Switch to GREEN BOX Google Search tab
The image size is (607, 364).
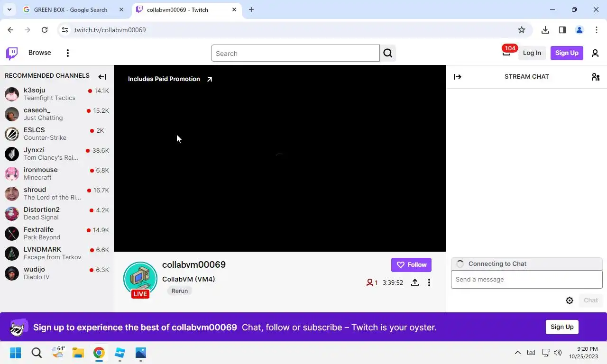(74, 9)
